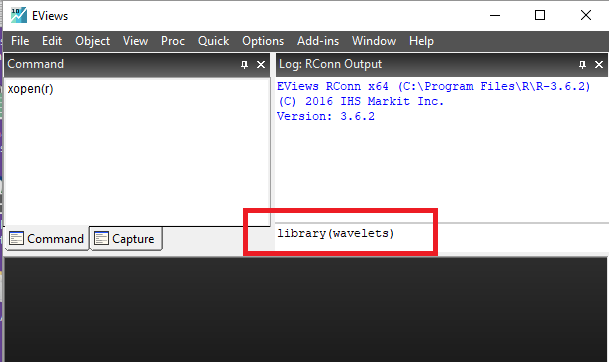Click the EViews app icon in title bar
The height and width of the screenshot is (362, 609).
click(x=19, y=15)
